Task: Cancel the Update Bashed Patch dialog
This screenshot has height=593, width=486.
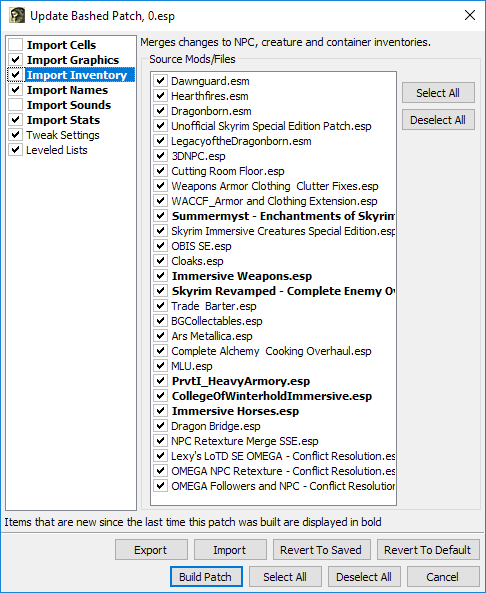Action: click(x=443, y=577)
